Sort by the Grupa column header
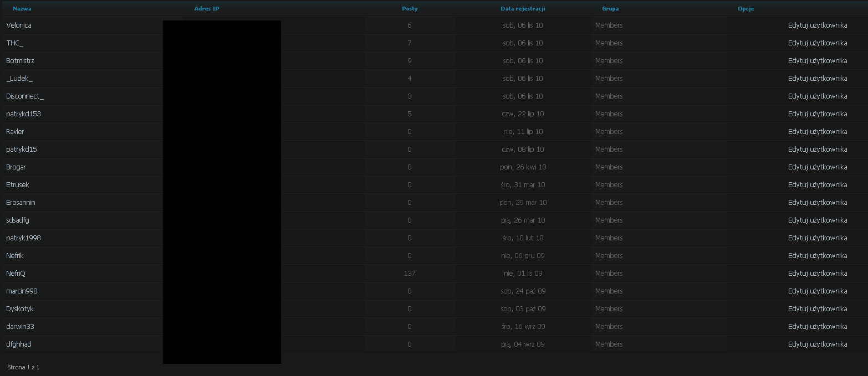Screen dimensions: 868x376 (x=610, y=9)
